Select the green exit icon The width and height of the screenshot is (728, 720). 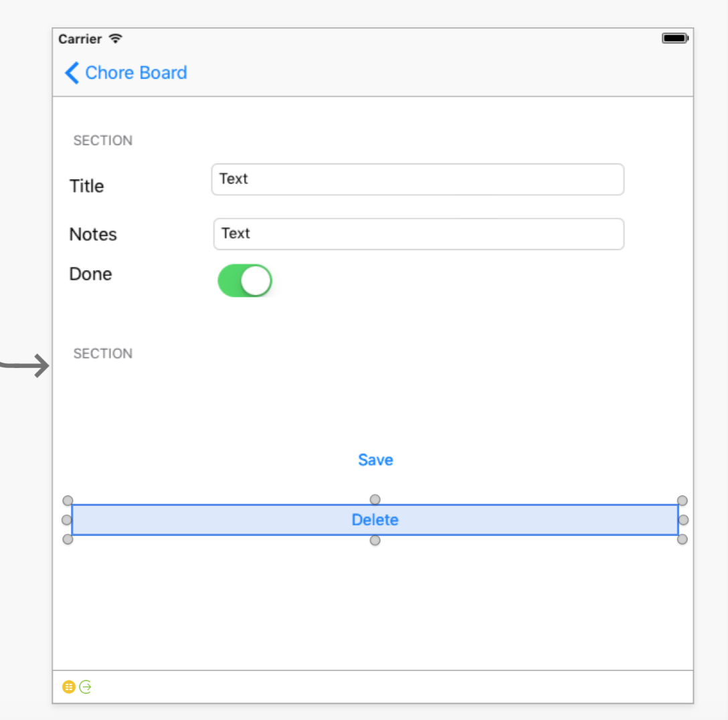coord(86,687)
